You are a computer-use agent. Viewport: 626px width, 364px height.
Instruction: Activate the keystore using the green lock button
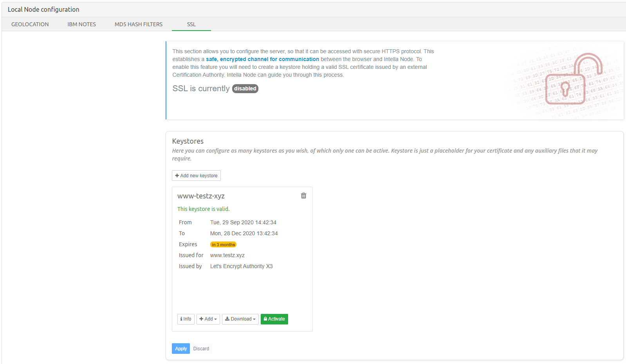(274, 319)
